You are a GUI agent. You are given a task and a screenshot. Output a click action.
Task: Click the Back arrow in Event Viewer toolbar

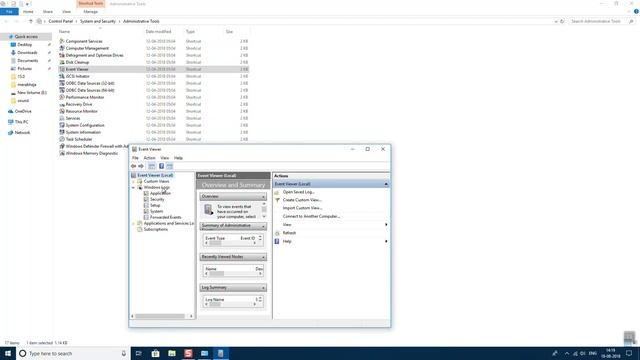(133, 166)
